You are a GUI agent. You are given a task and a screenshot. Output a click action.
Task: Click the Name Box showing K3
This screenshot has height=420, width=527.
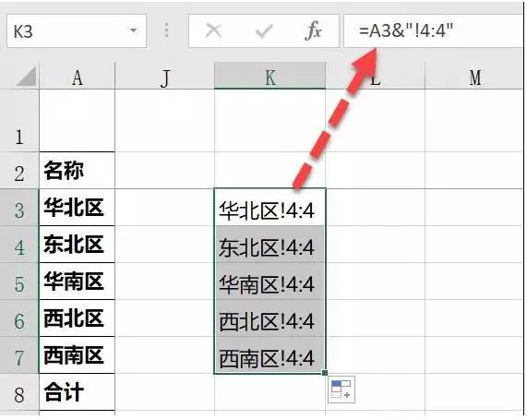pyautogui.click(x=77, y=31)
